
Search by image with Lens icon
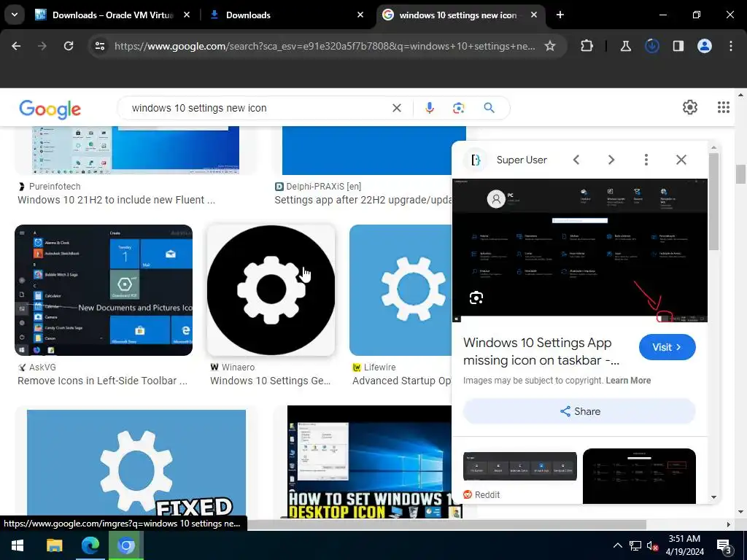pos(458,108)
